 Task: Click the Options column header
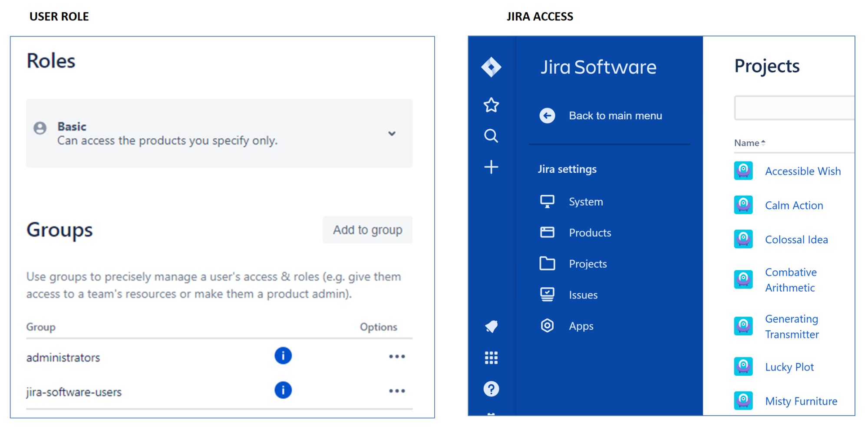[x=378, y=327]
